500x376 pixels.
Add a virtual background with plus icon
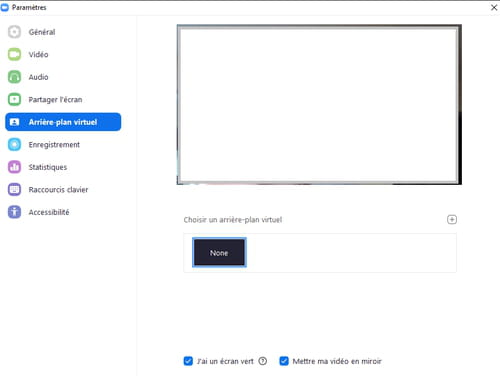pos(452,219)
